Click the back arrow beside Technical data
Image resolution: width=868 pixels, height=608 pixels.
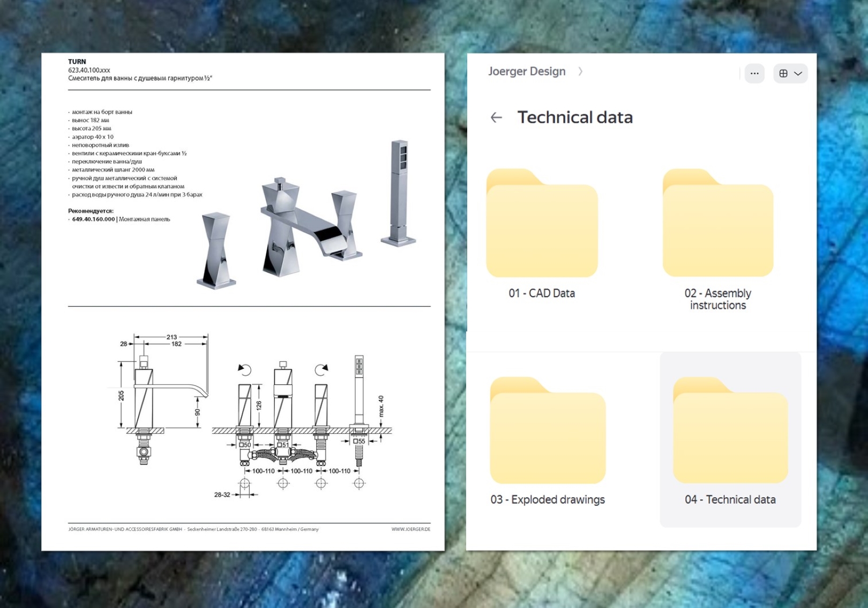(x=496, y=117)
